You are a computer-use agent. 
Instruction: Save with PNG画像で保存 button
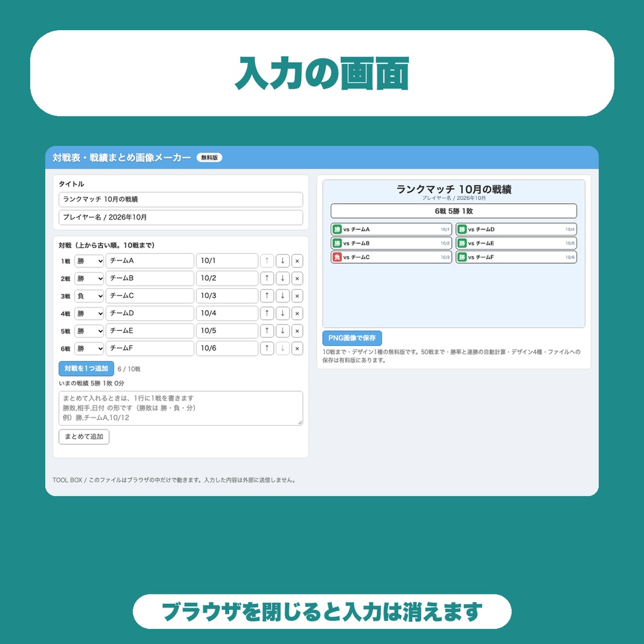(x=352, y=338)
